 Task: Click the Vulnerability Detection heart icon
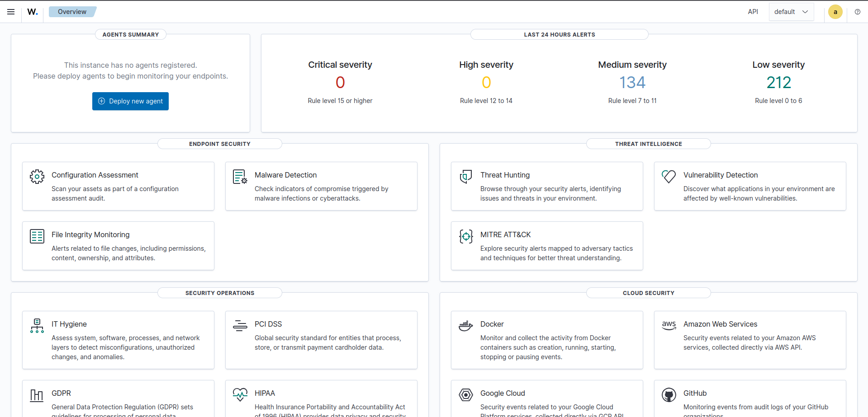[669, 176]
